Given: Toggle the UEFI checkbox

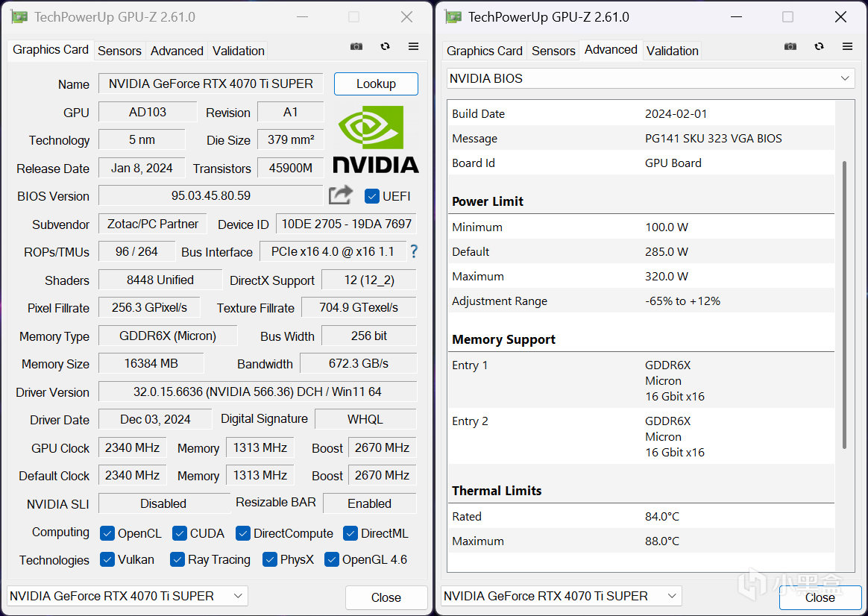Looking at the screenshot, I should [372, 196].
